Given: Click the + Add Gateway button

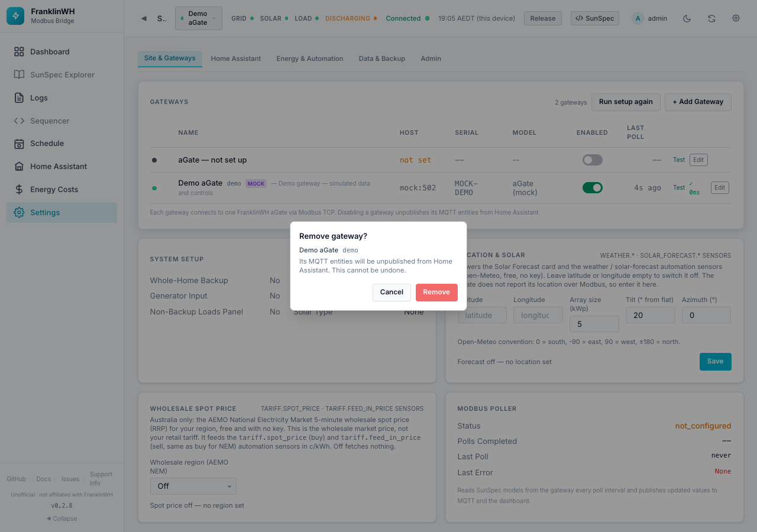Looking at the screenshot, I should [x=698, y=102].
